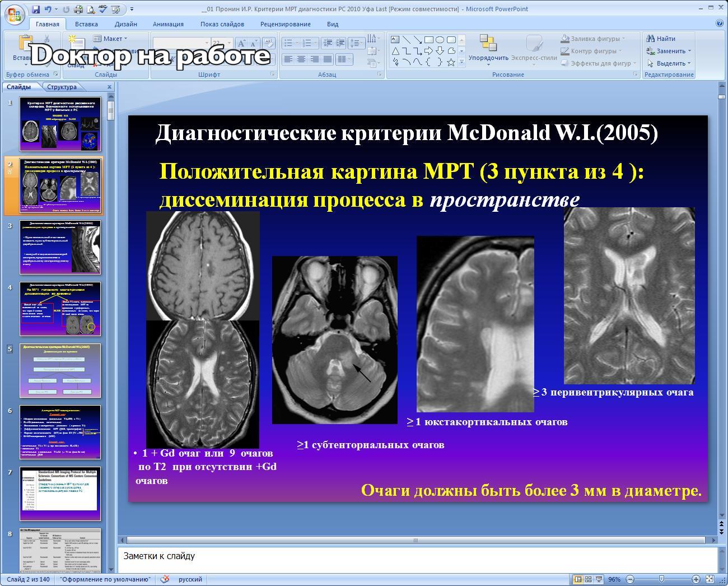Image resolution: width=728 pixels, height=586 pixels.
Task: Clear all text formatting
Action: 269,43
